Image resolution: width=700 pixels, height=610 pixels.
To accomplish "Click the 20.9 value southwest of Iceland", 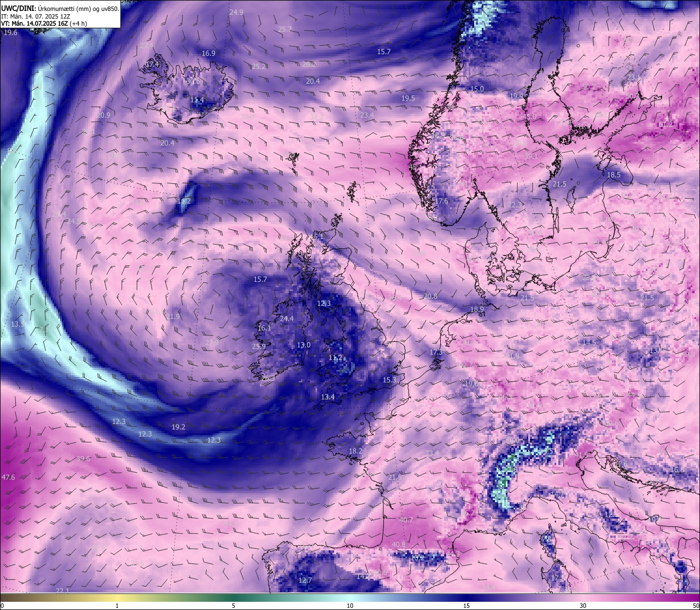I will (103, 115).
